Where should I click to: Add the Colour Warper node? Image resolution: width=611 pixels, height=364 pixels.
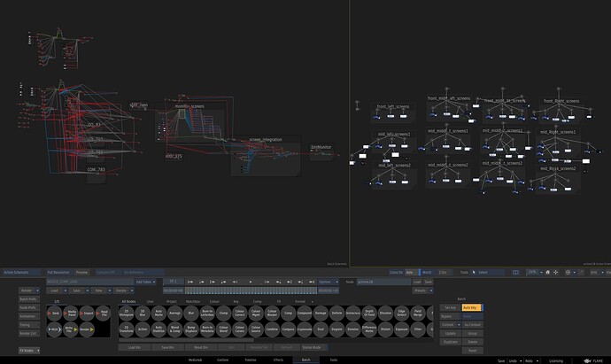[272, 313]
